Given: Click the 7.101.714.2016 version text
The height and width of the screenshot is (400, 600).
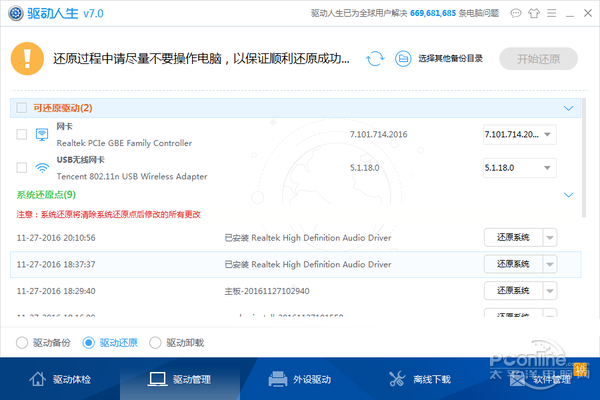Looking at the screenshot, I should click(x=378, y=134).
